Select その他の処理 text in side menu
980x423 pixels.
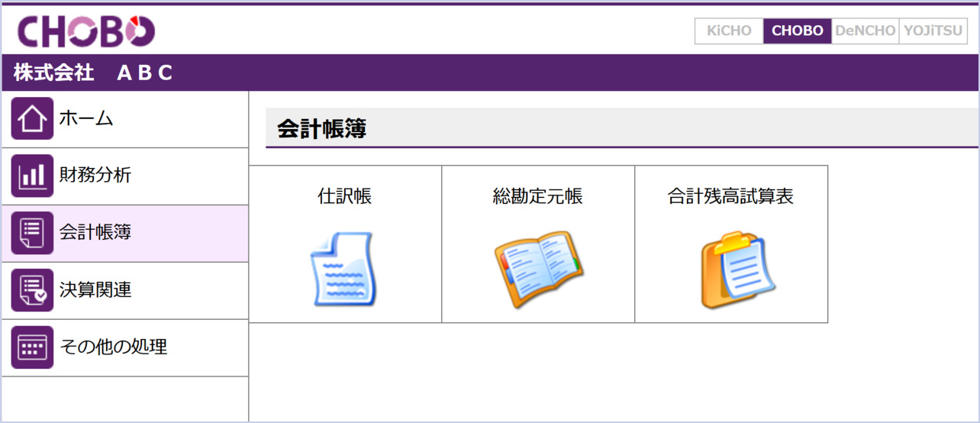click(114, 347)
